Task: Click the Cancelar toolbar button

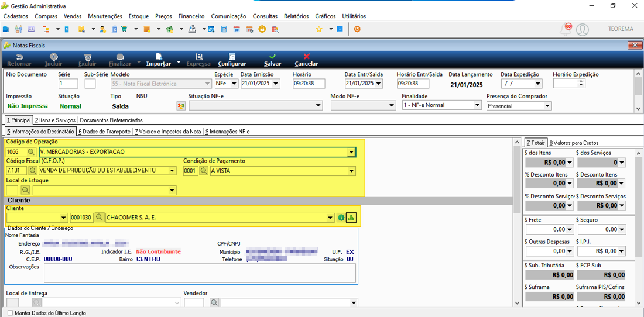Action: click(x=306, y=60)
